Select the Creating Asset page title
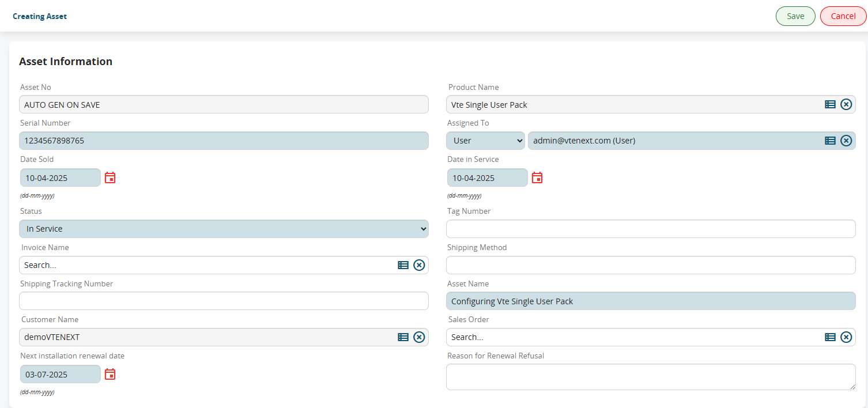868x408 pixels. pyautogui.click(x=40, y=16)
